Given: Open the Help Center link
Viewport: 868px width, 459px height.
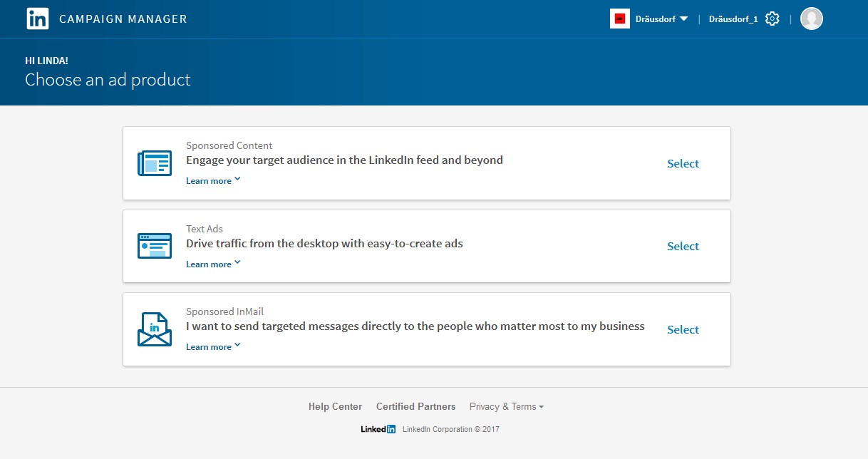Looking at the screenshot, I should (x=335, y=406).
